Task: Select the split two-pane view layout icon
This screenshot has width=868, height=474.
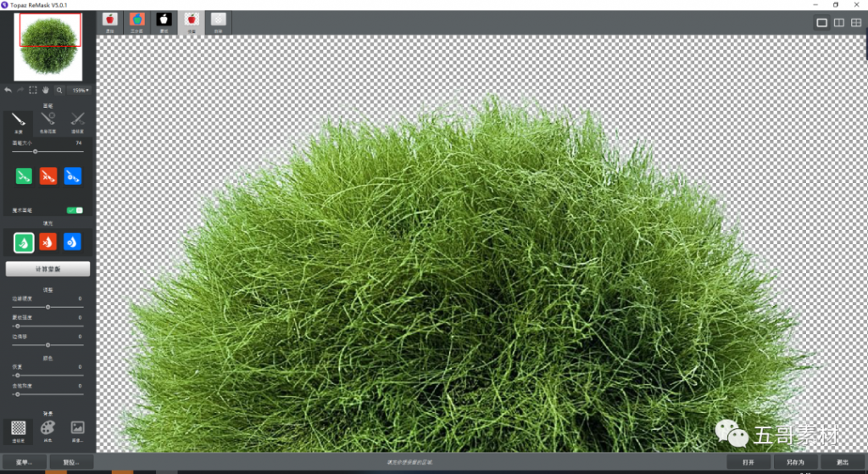Action: [839, 23]
